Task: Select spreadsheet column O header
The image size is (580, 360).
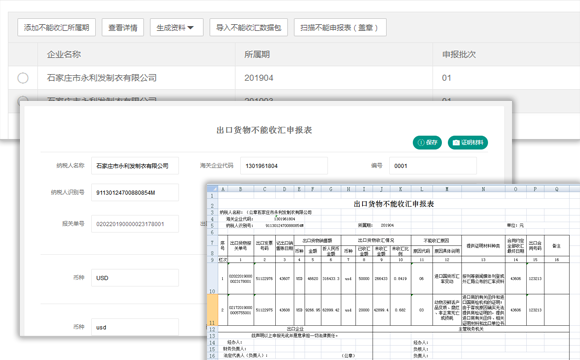Action: (x=516, y=189)
